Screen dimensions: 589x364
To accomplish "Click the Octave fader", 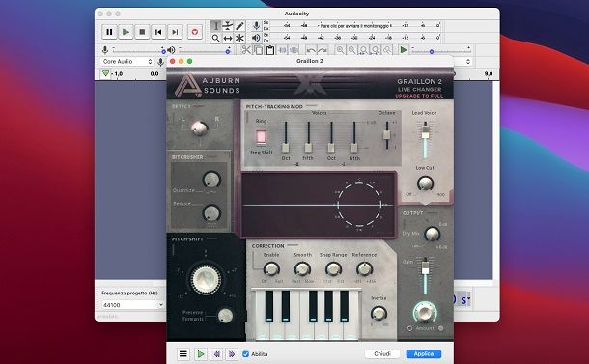I will pyautogui.click(x=387, y=134).
